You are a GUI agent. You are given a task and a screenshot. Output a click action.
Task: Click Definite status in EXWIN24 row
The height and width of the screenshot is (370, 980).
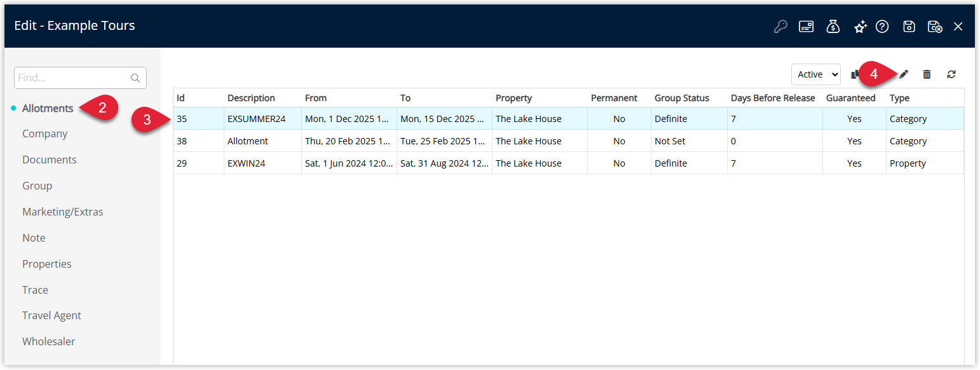click(689, 163)
